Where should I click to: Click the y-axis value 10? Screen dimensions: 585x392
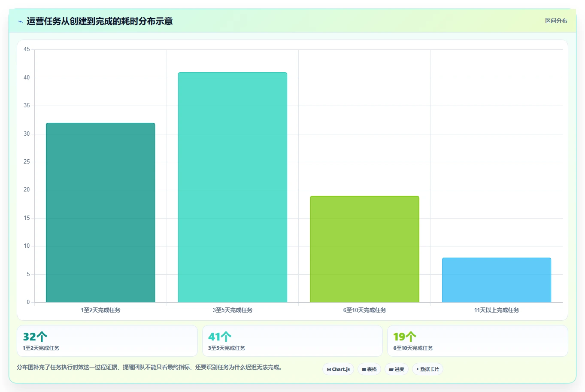click(x=27, y=246)
